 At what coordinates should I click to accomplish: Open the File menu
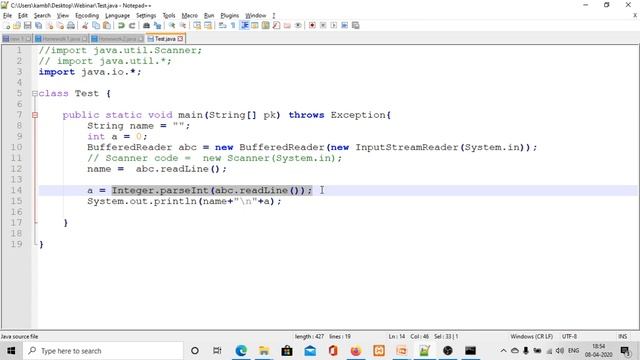7,16
